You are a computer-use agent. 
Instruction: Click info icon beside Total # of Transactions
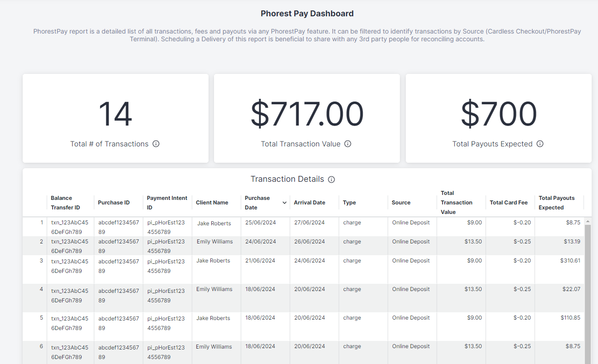click(156, 144)
